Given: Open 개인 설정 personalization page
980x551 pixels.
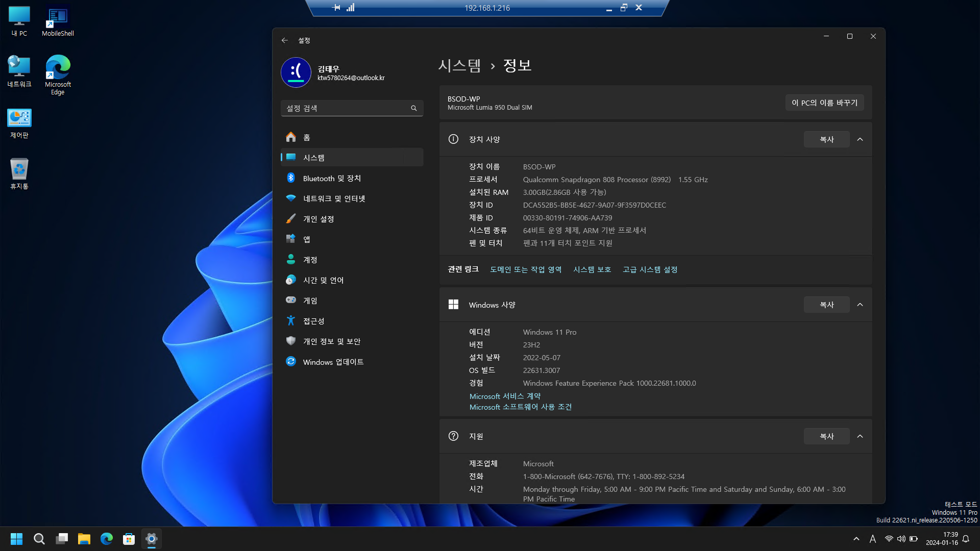Looking at the screenshot, I should (x=318, y=219).
